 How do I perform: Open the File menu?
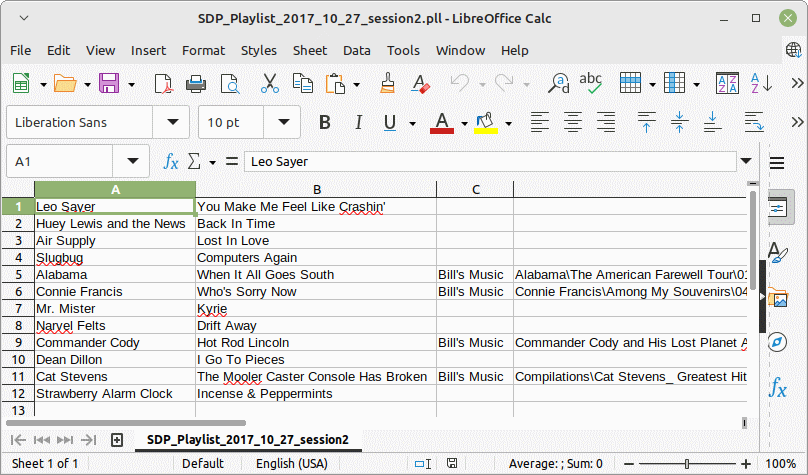coord(21,50)
